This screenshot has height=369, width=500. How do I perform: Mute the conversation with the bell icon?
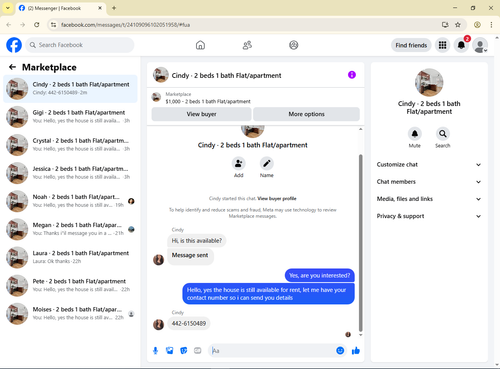point(415,134)
